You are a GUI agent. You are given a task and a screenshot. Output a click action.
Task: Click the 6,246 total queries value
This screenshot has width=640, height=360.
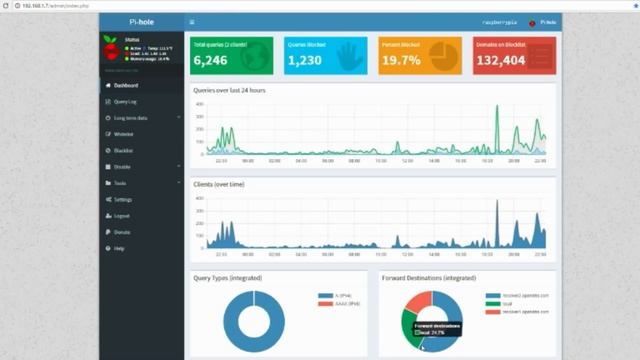point(210,60)
